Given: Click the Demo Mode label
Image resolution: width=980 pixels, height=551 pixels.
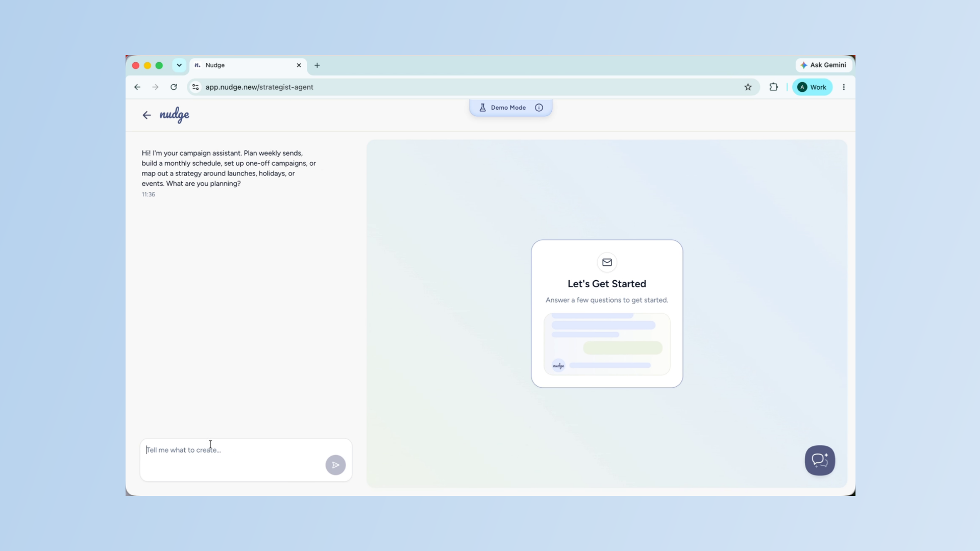Looking at the screenshot, I should (508, 108).
